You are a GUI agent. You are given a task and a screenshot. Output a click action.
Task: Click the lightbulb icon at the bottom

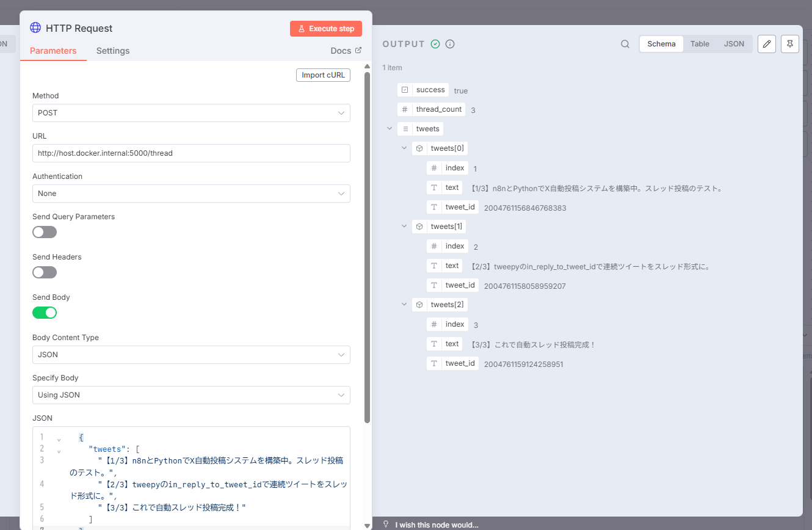click(386, 525)
